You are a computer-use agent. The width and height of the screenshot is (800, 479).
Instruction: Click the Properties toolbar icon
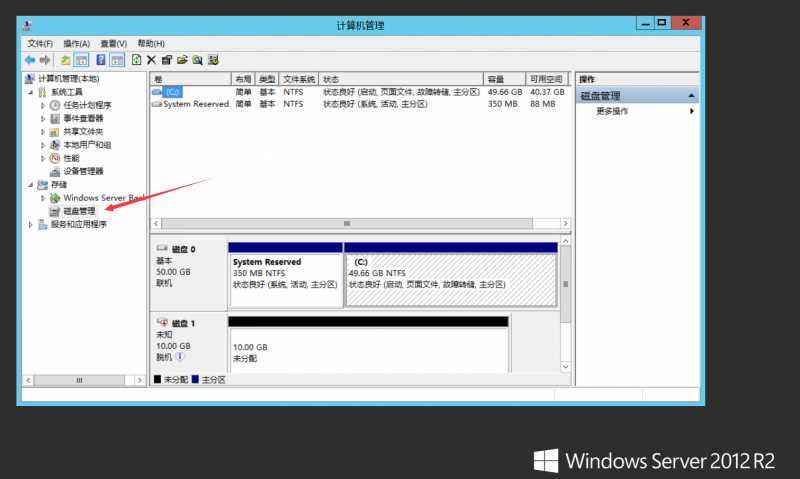pyautogui.click(x=166, y=60)
